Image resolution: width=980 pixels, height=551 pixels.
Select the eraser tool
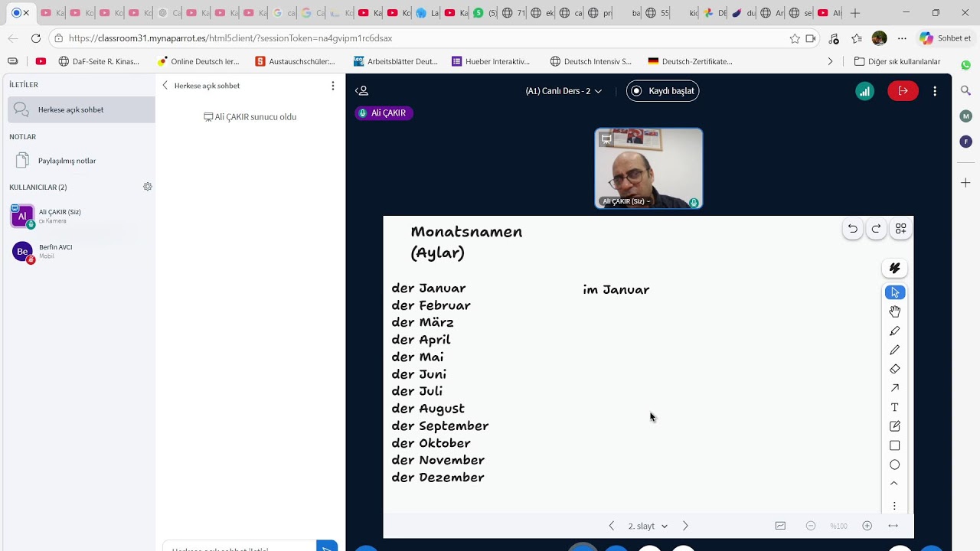coord(894,369)
